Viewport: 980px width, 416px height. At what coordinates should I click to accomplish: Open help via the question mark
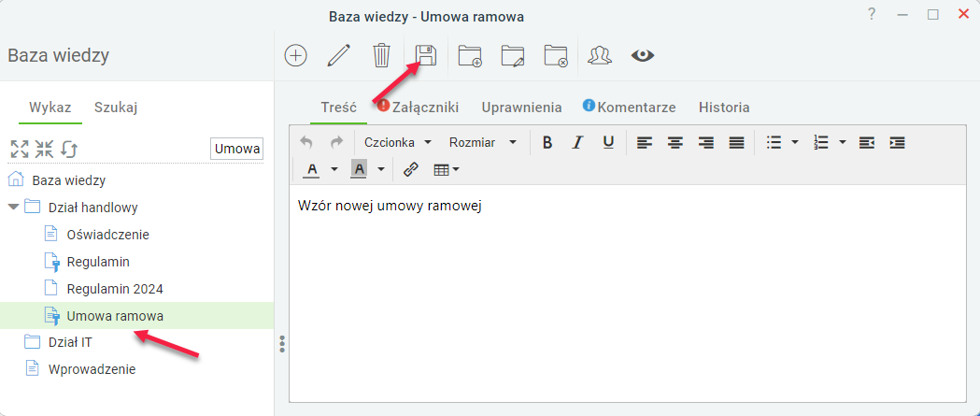[872, 15]
